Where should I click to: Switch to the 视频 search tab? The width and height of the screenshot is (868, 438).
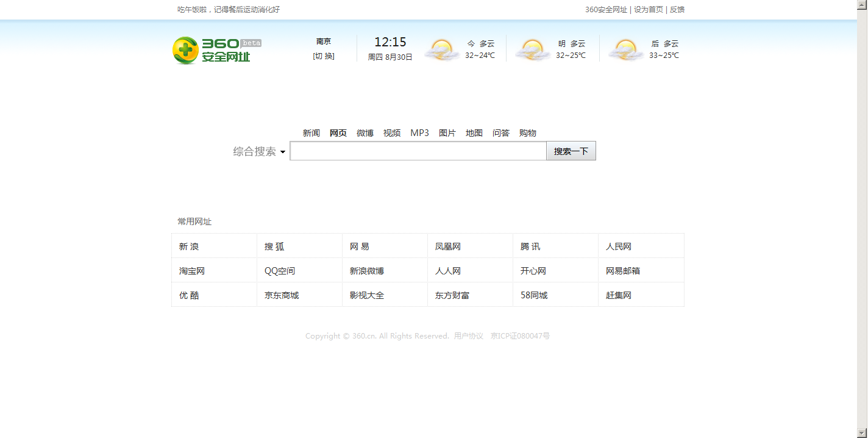click(392, 133)
